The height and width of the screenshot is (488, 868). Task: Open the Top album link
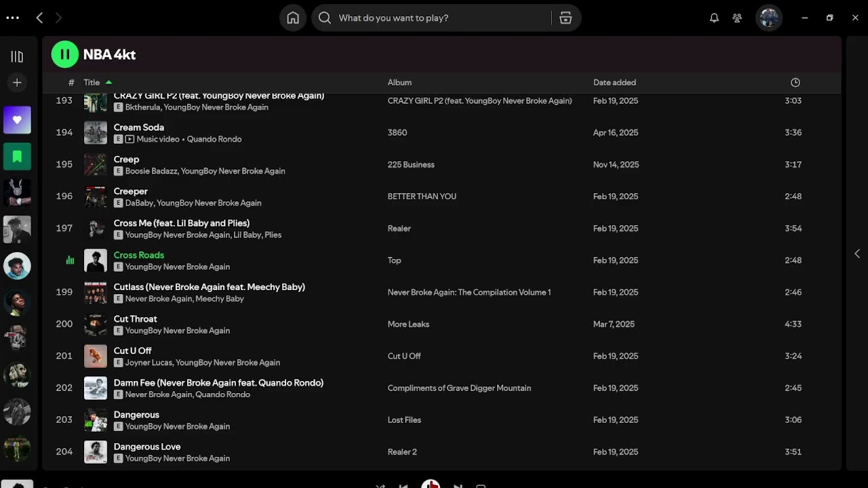coord(394,260)
